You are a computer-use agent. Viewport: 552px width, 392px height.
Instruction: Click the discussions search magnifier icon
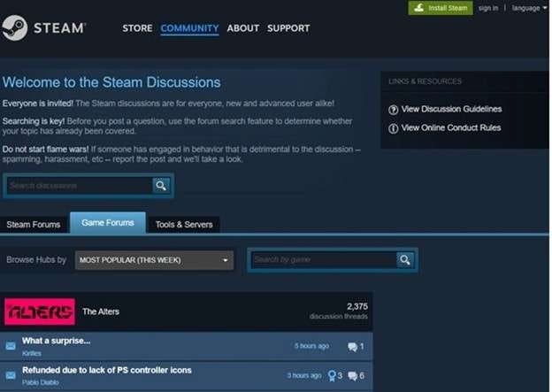pyautogui.click(x=161, y=186)
